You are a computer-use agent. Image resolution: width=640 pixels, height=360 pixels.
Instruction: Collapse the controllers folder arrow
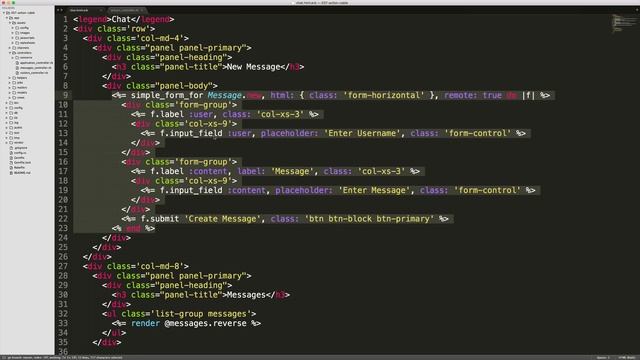coord(10,53)
